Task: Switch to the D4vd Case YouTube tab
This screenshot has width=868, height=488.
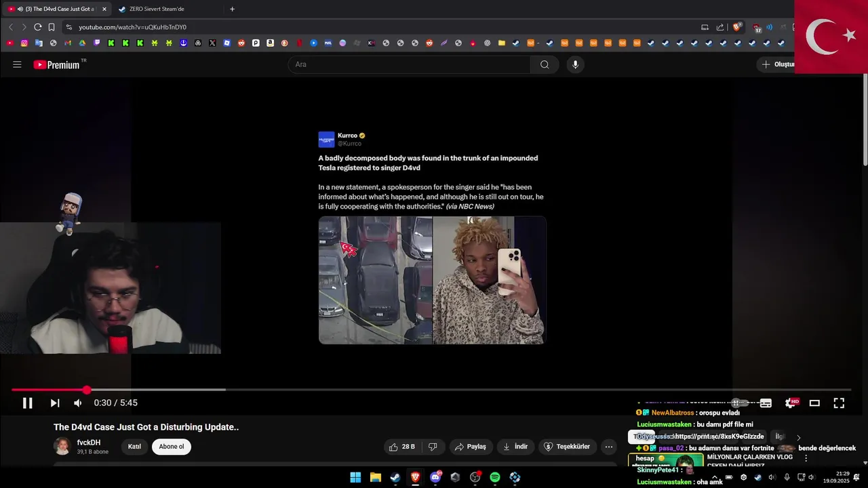Action: point(56,9)
